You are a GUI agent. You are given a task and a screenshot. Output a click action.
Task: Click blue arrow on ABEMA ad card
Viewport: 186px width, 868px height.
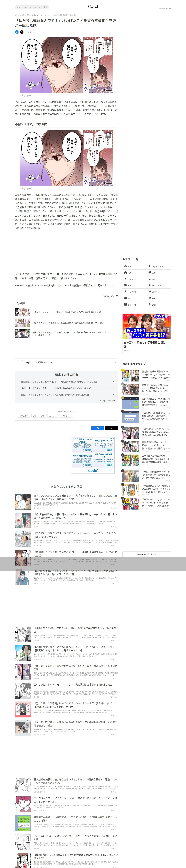(168, 346)
